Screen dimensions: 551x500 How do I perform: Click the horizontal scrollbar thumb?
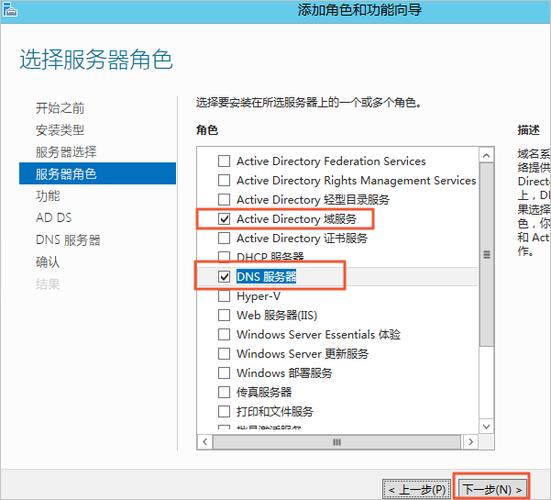pos(337,442)
